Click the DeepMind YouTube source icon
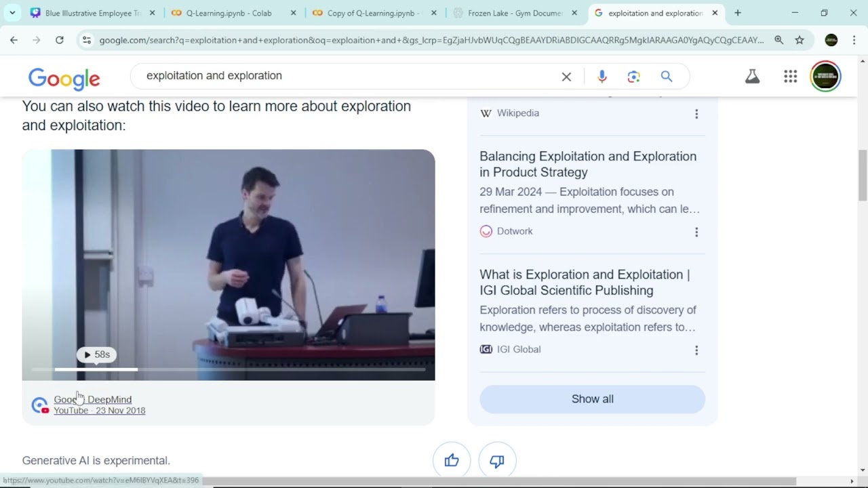 [40, 405]
